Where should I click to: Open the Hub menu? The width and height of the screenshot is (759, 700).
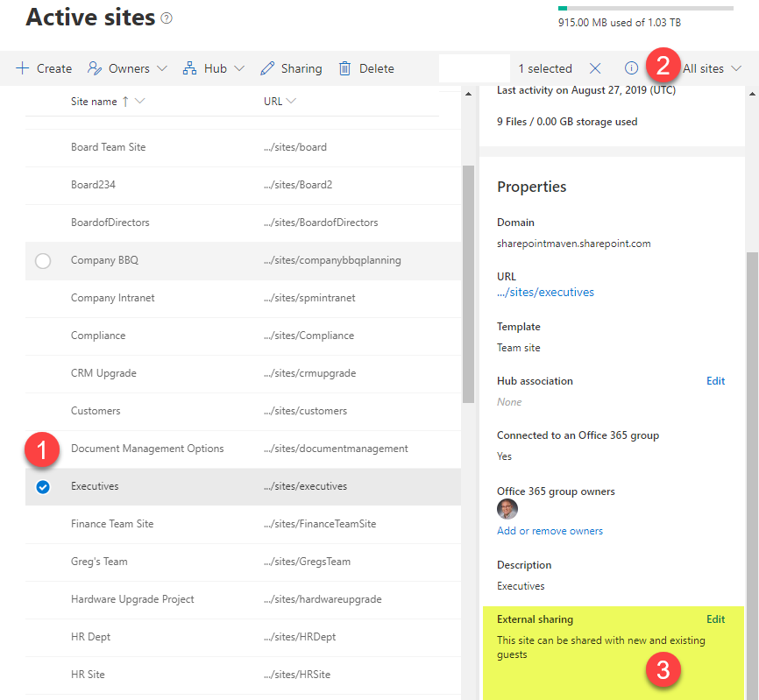coord(213,68)
